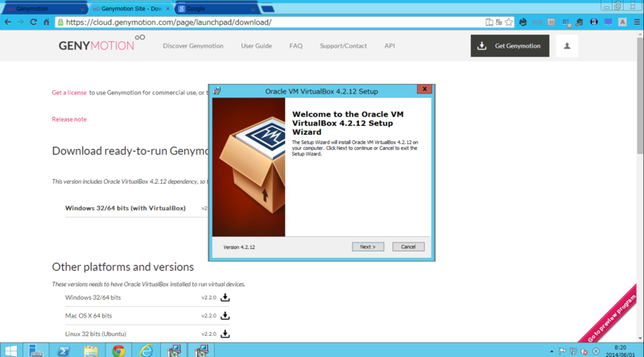Screen dimensions: 644x357
Task: Close the Google tab
Action: tap(253, 9)
